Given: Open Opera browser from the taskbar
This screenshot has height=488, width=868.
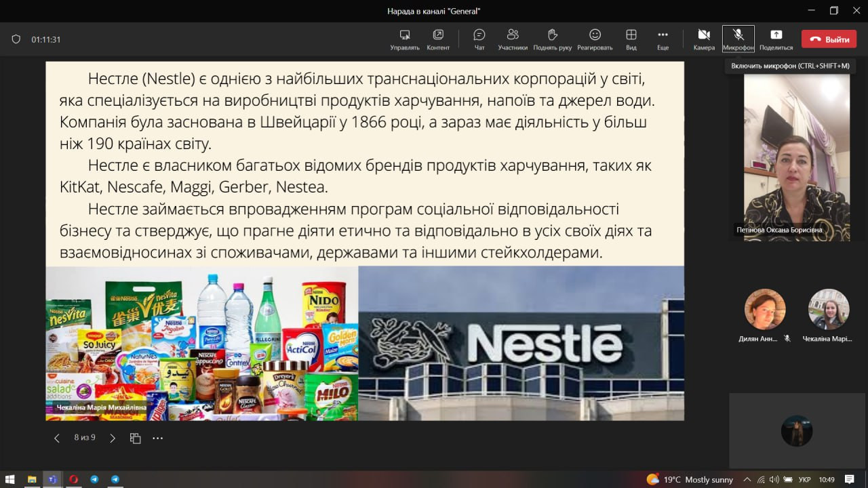Looking at the screenshot, I should (x=73, y=479).
